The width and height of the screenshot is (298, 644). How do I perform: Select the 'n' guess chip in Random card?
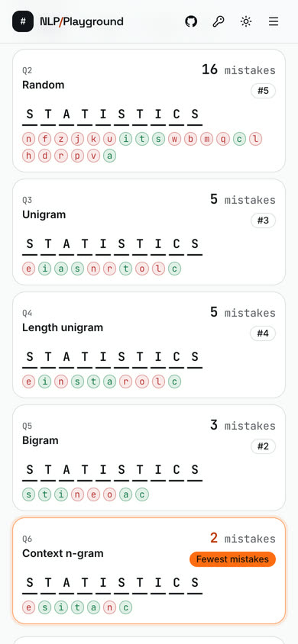pos(28,139)
